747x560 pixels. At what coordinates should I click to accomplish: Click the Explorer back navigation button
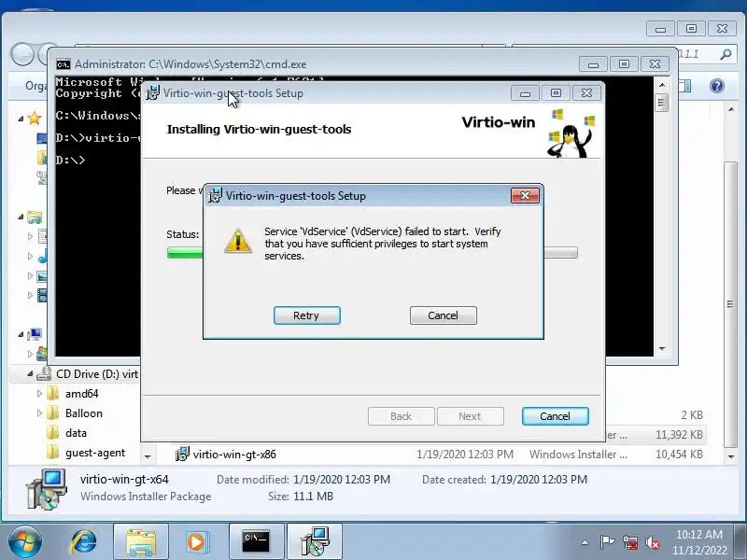[21, 54]
